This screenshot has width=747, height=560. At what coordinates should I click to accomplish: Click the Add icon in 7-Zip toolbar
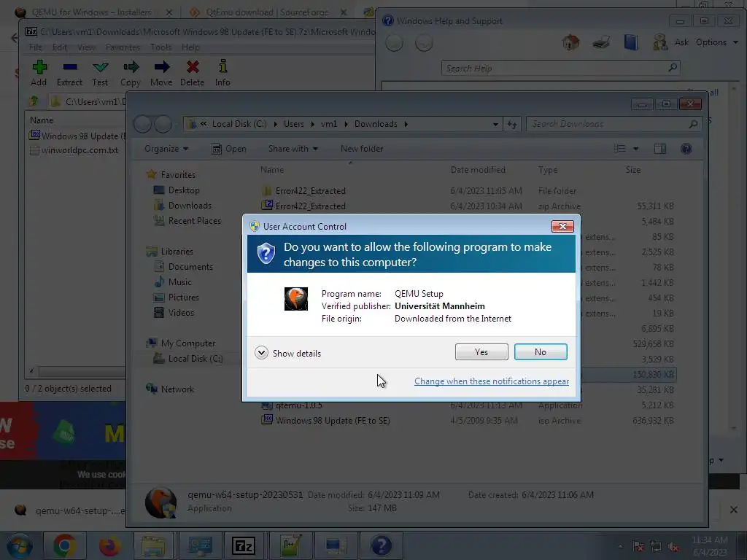[39, 73]
